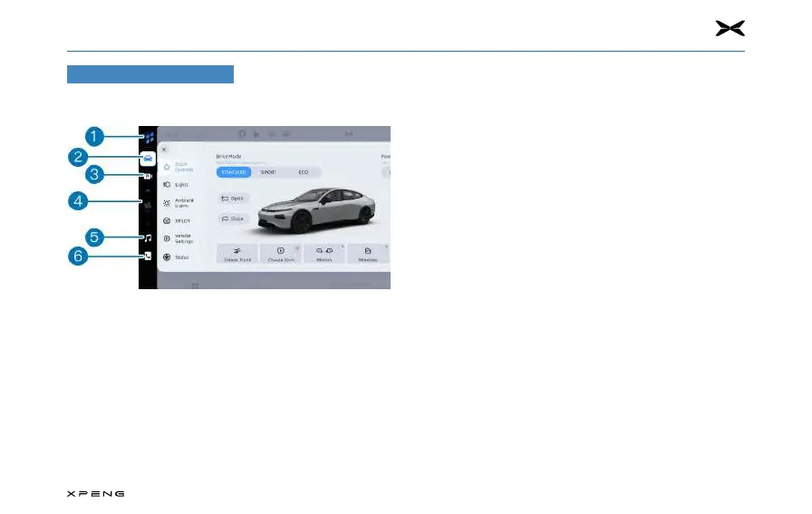Open the Quick Controls tab

(179, 167)
